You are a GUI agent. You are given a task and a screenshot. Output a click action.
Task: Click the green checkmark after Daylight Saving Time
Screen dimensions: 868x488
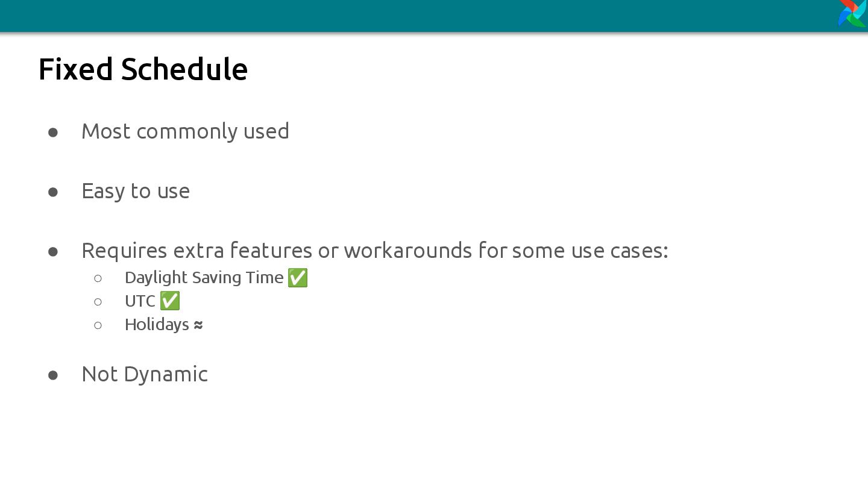coord(298,278)
